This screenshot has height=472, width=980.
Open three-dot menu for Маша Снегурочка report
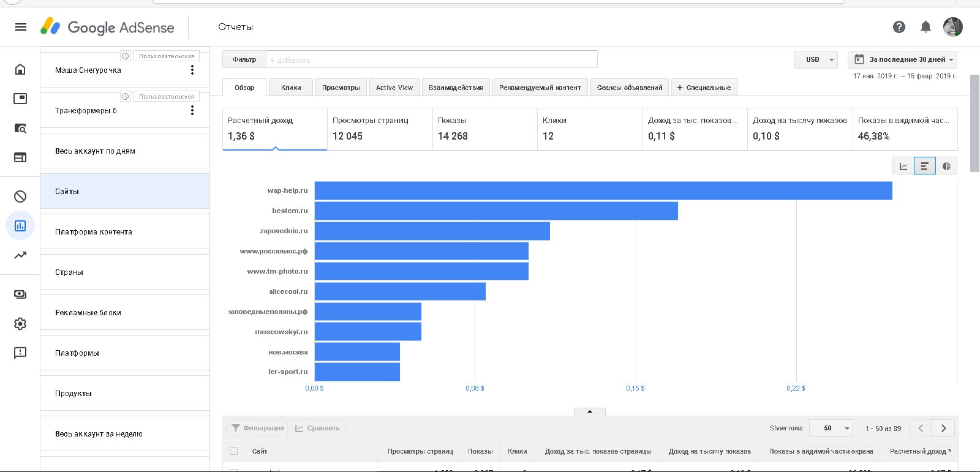[192, 70]
